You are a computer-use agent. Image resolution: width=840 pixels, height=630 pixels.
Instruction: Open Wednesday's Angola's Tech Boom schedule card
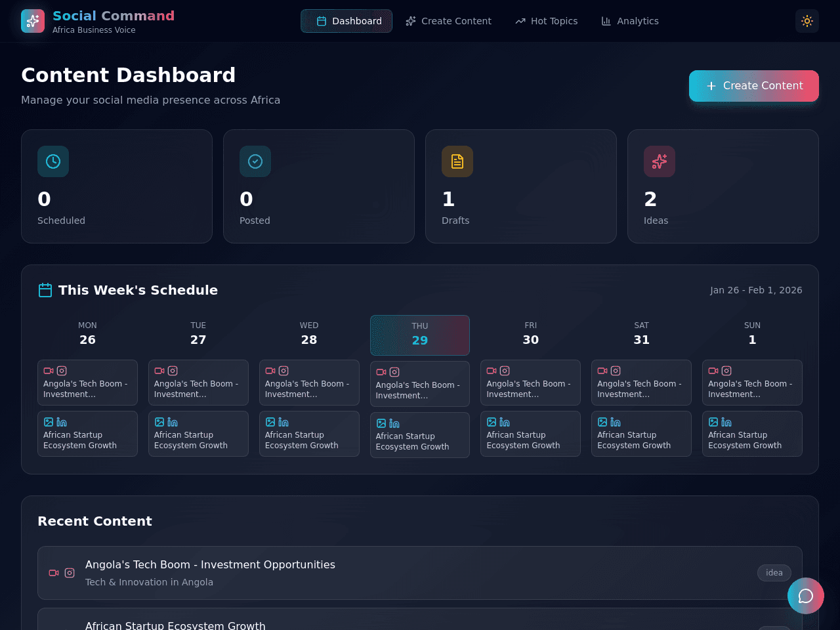click(x=309, y=383)
